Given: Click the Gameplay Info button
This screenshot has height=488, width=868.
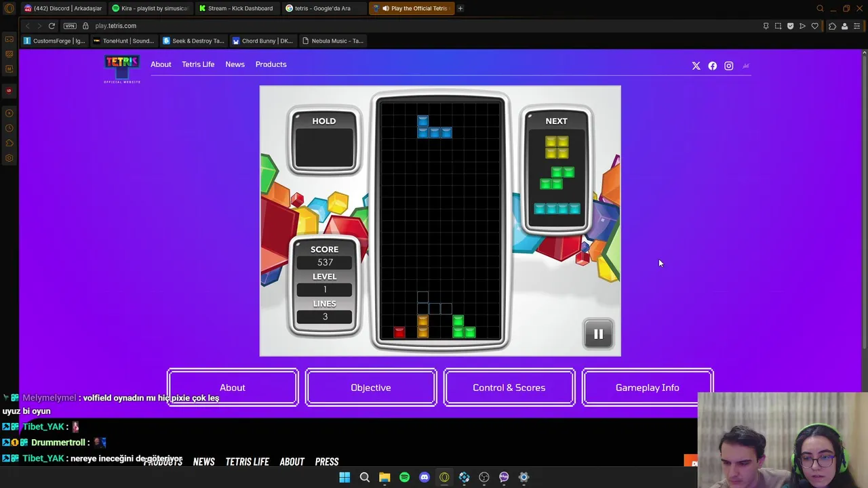Looking at the screenshot, I should coord(648,388).
